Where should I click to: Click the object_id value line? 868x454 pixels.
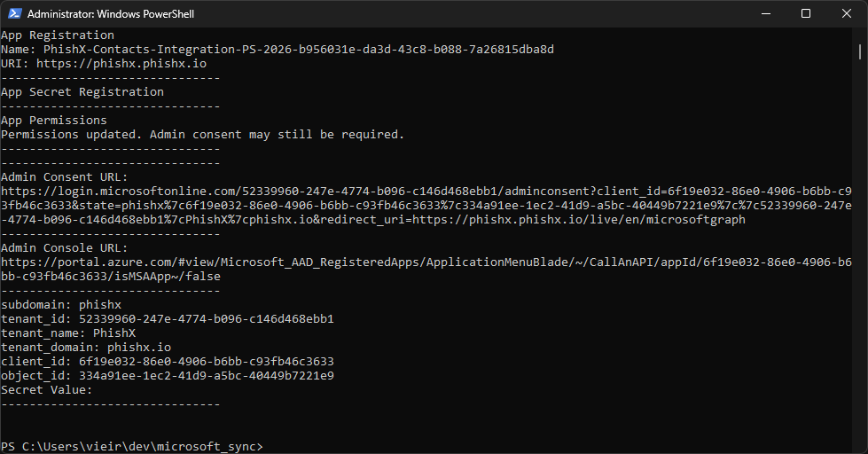(167, 376)
